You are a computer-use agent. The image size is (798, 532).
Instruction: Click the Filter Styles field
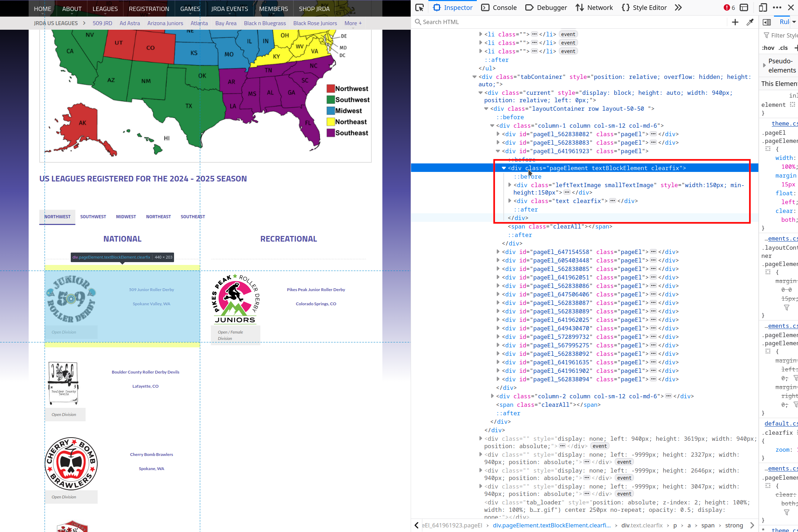(781, 35)
